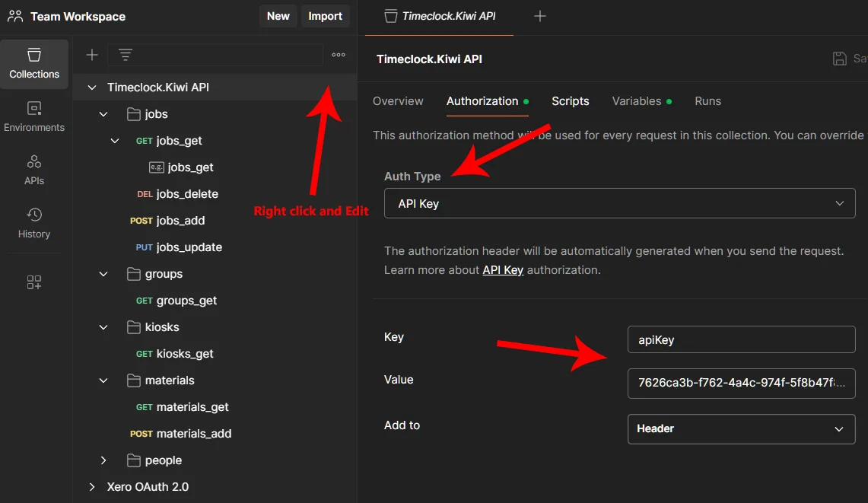Click the Save disk icon
The image size is (868, 503).
click(840, 59)
